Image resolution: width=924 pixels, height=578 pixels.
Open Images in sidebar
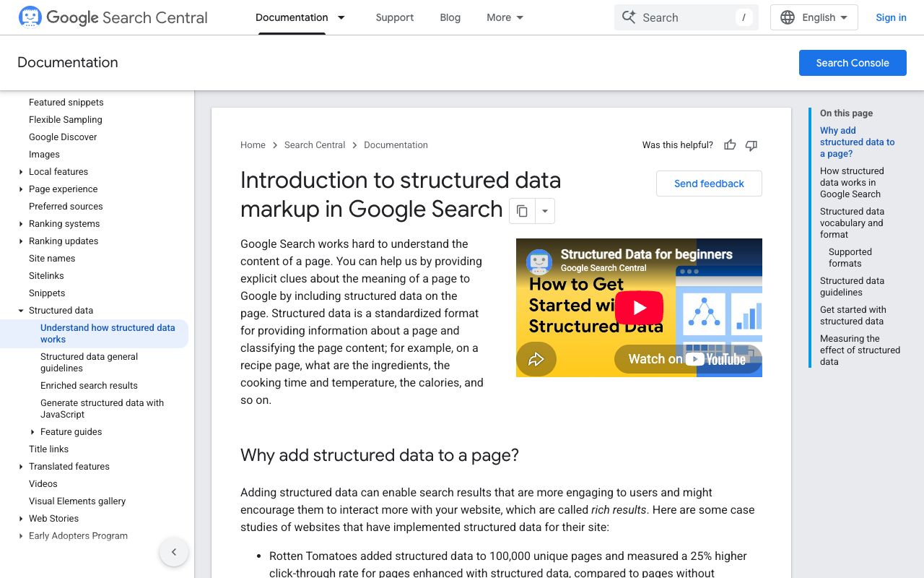pos(44,155)
